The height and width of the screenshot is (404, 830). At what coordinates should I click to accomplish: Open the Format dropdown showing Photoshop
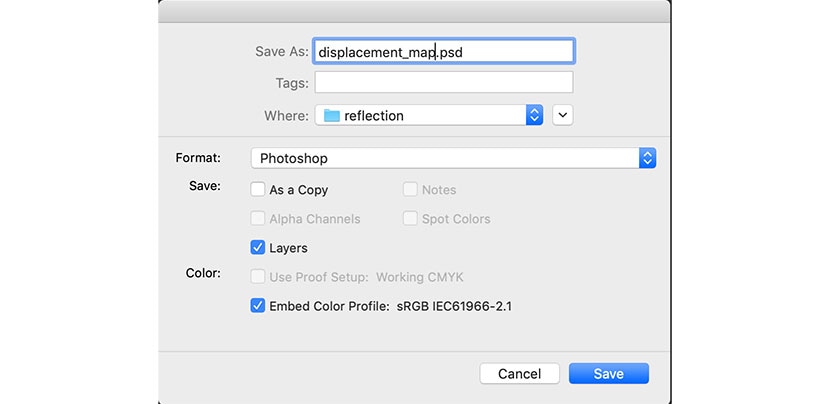coord(647,158)
